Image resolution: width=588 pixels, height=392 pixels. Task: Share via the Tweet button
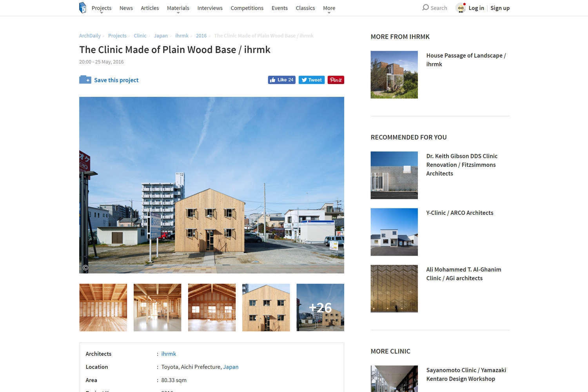[x=312, y=80]
